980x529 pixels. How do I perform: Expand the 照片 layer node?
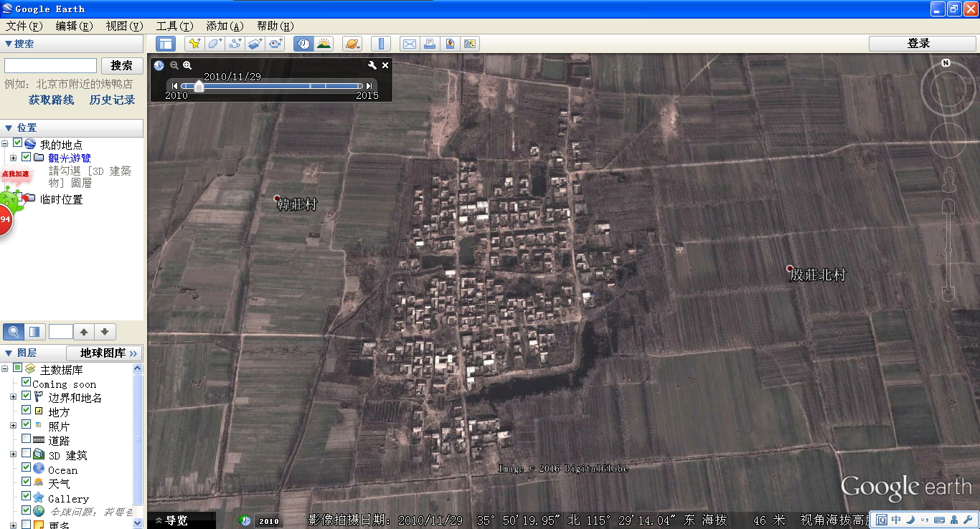coord(13,425)
